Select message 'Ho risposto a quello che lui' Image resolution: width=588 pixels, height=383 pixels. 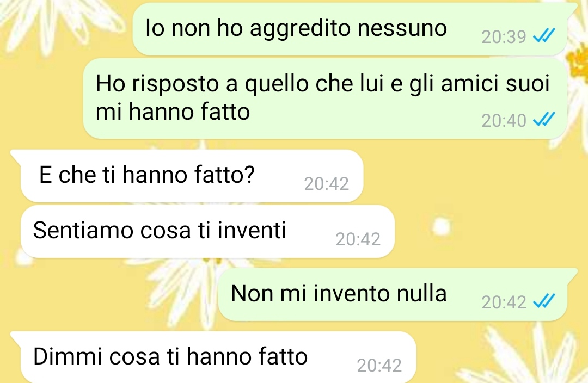pyautogui.click(x=326, y=98)
